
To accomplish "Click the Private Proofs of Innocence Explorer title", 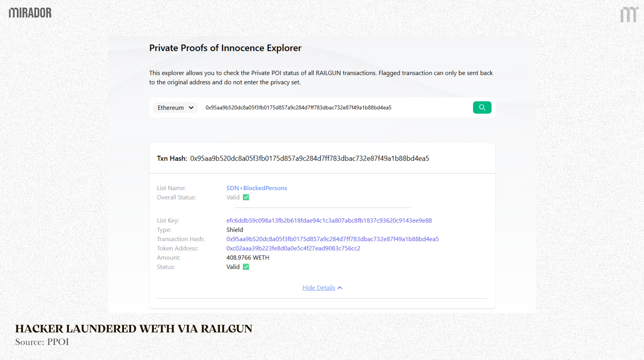I will [x=225, y=48].
